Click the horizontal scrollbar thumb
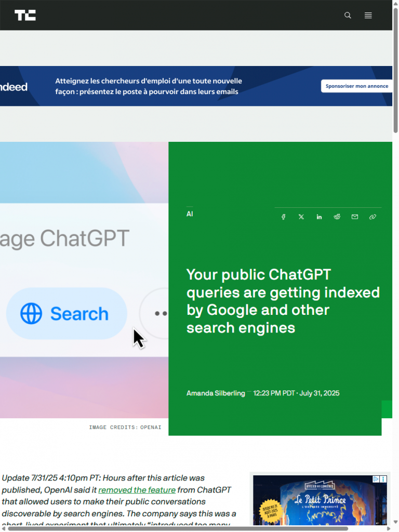The width and height of the screenshot is (399, 532). click(178, 528)
